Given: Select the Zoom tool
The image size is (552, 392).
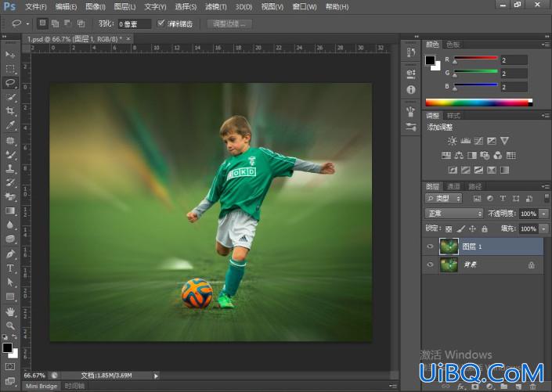Looking at the screenshot, I should (10, 325).
